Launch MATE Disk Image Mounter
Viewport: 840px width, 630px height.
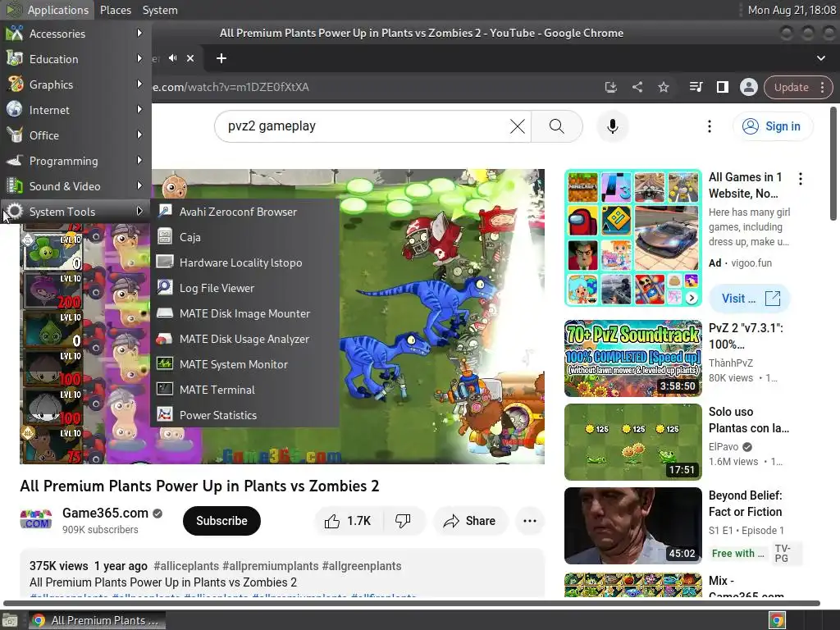coord(244,313)
